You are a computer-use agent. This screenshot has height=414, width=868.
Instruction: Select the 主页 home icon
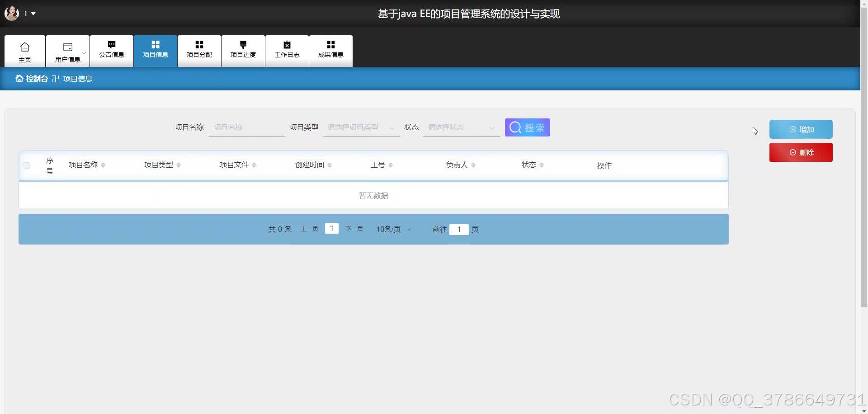(25, 46)
